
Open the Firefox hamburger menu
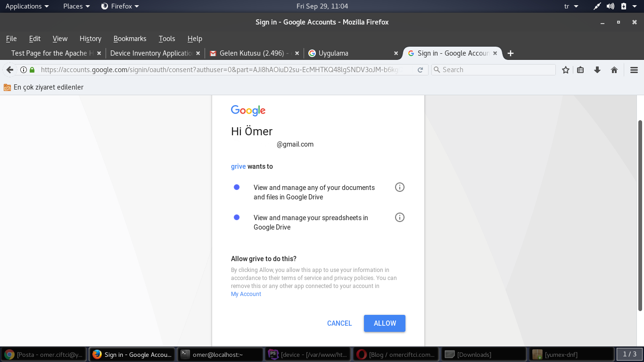tap(634, 70)
